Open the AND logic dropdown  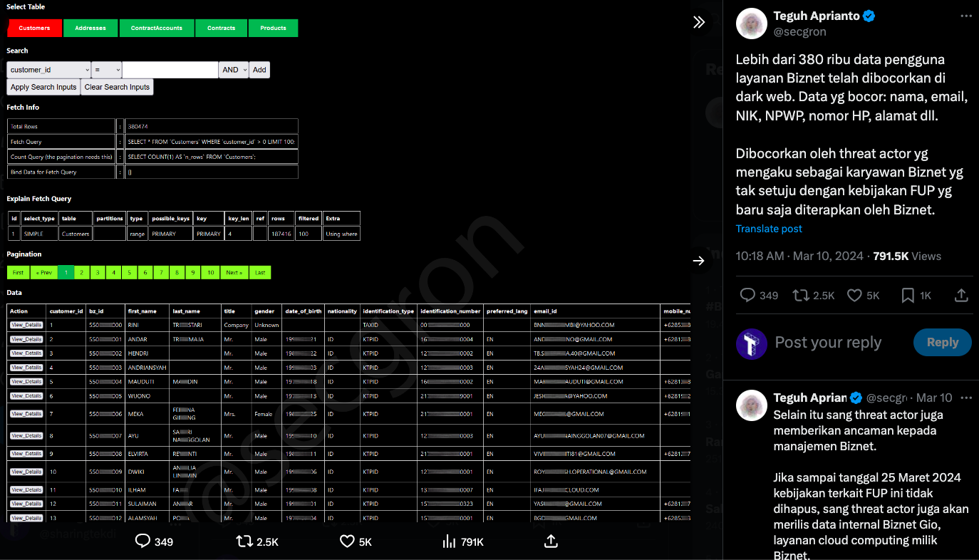(233, 69)
